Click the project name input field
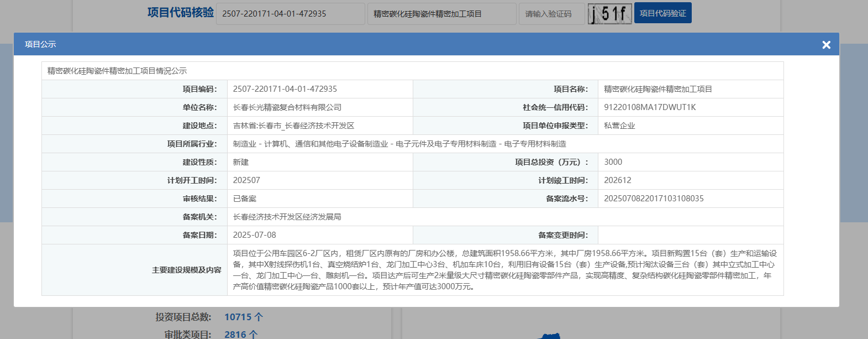 442,14
